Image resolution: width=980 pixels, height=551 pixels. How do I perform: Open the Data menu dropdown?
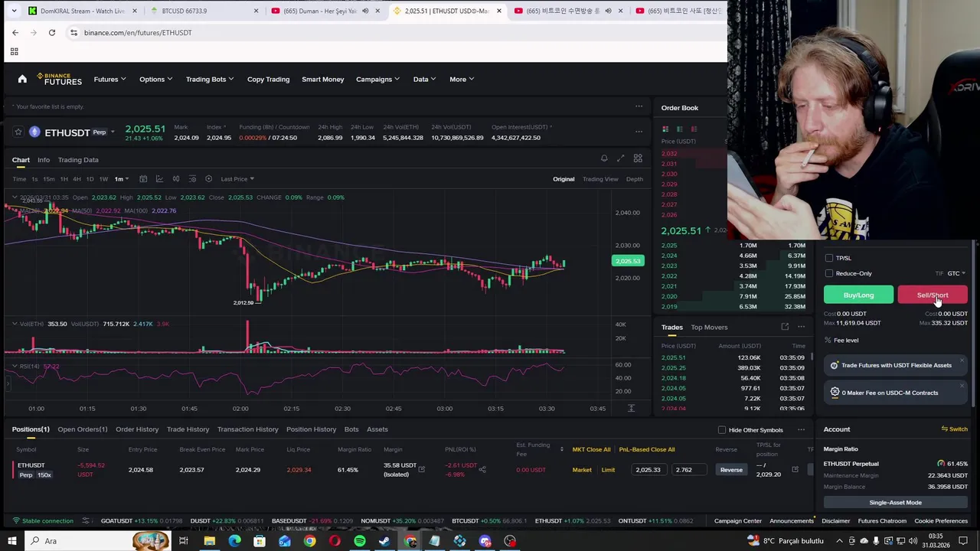(x=424, y=79)
